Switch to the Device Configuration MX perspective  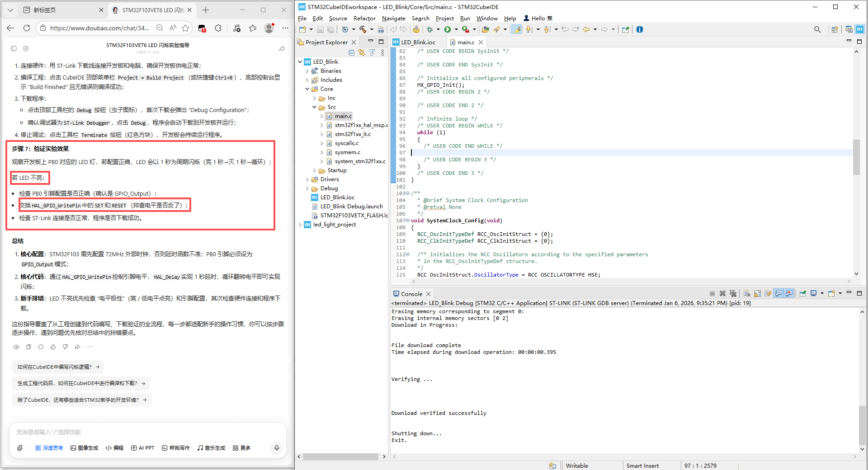point(860,29)
